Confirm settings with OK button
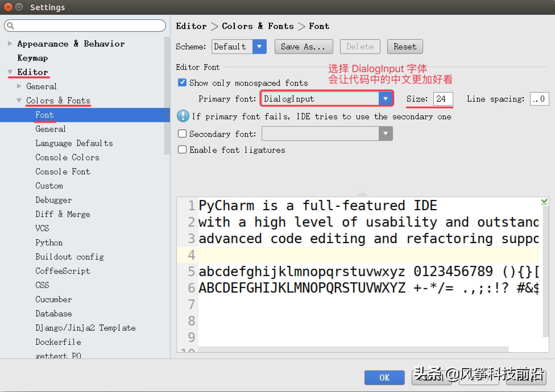555x392 pixels. pos(384,378)
